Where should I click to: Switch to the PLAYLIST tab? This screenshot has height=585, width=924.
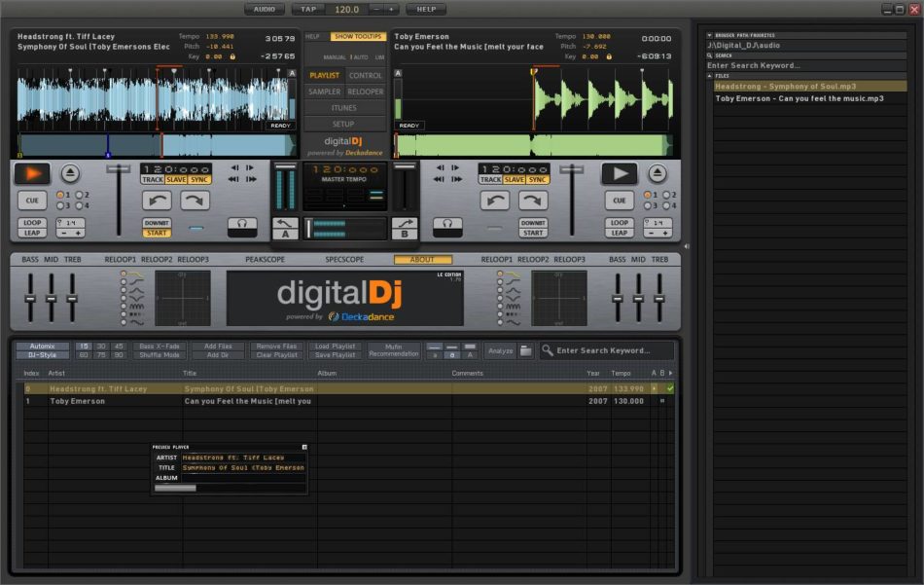click(324, 76)
